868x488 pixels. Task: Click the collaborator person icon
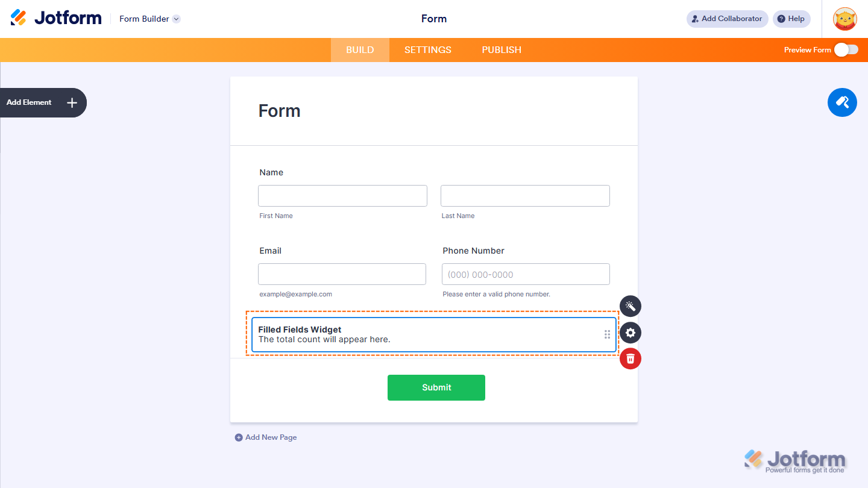[x=696, y=19]
